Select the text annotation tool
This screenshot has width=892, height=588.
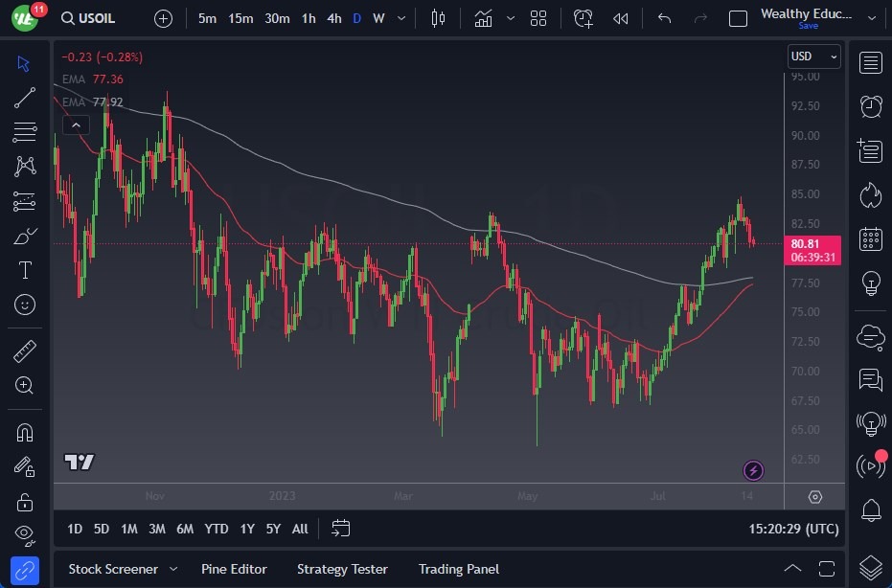click(x=24, y=270)
